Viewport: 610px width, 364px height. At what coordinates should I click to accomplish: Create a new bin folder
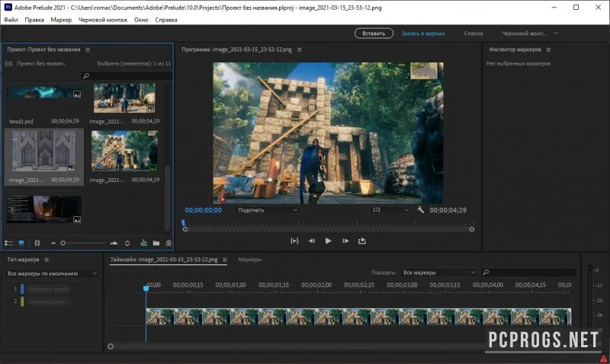[156, 243]
